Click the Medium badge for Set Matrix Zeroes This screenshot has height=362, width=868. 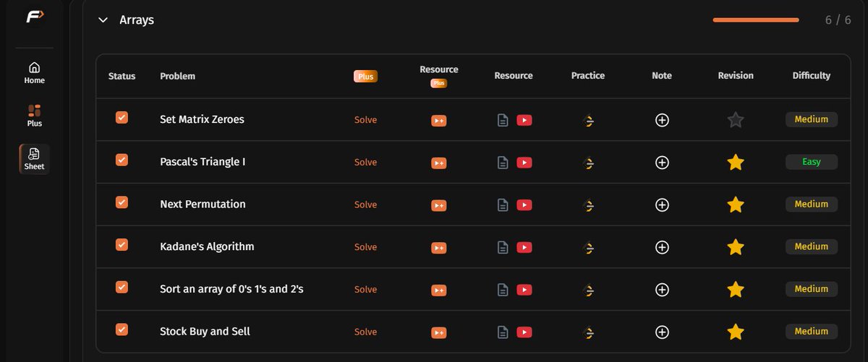(812, 119)
